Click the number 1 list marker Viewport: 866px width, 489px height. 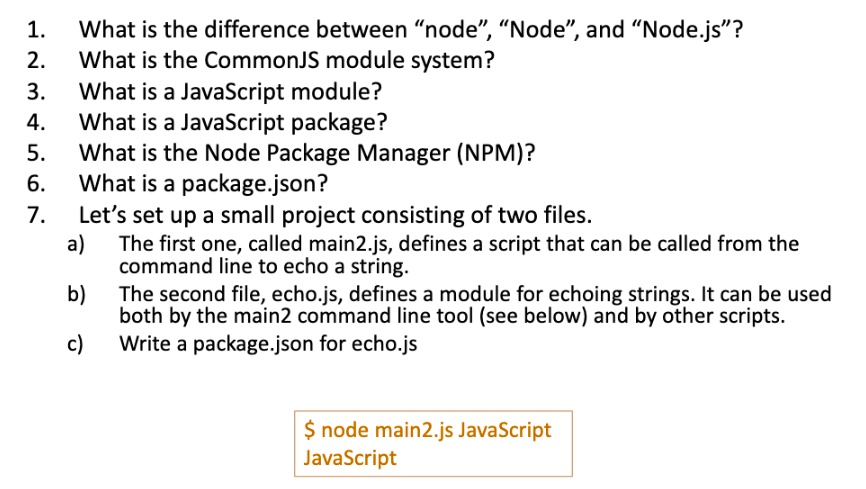pos(36,30)
